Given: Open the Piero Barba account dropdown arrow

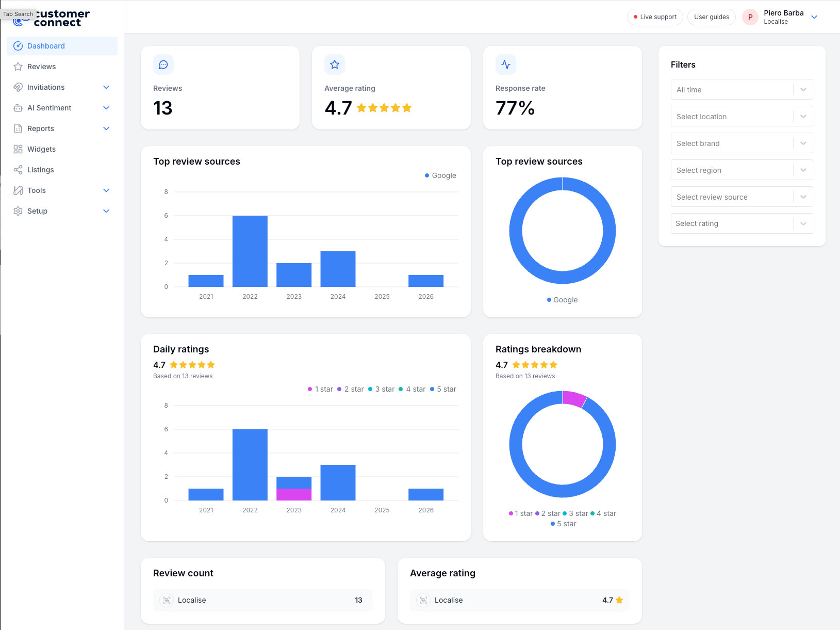Looking at the screenshot, I should pos(814,17).
